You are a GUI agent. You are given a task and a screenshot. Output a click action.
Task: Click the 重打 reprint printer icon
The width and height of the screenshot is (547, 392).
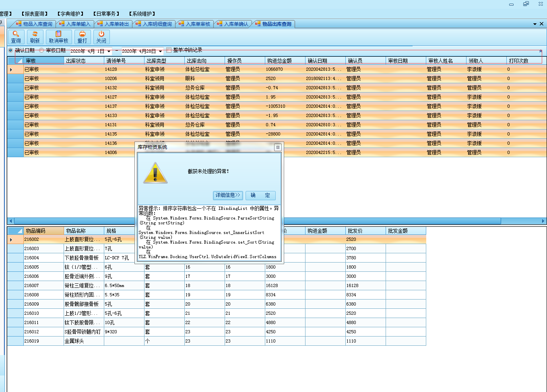point(82,35)
